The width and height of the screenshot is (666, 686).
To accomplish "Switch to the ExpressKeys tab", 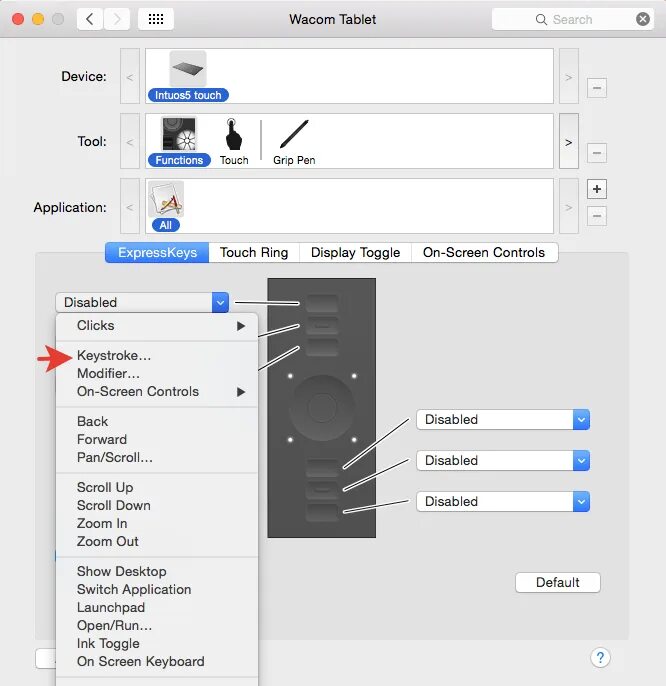I will coord(157,252).
